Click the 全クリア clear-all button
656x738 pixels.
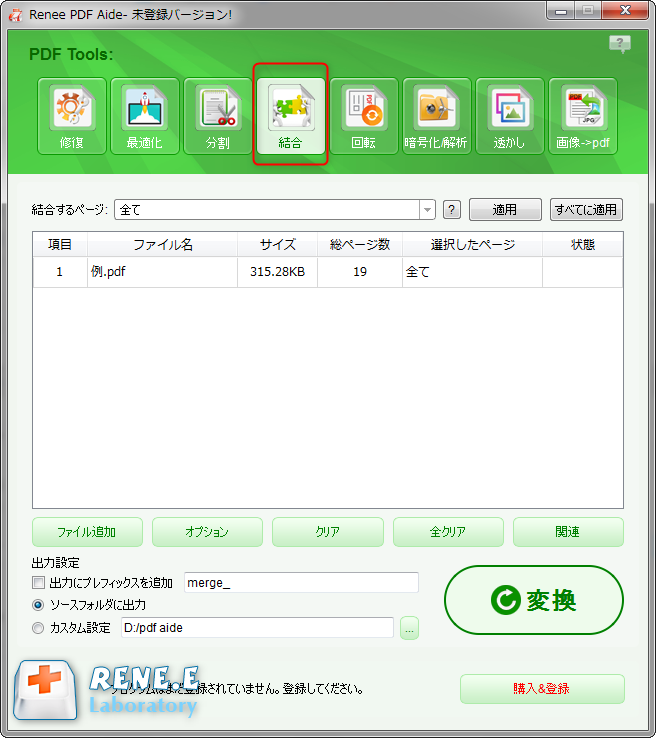448,532
